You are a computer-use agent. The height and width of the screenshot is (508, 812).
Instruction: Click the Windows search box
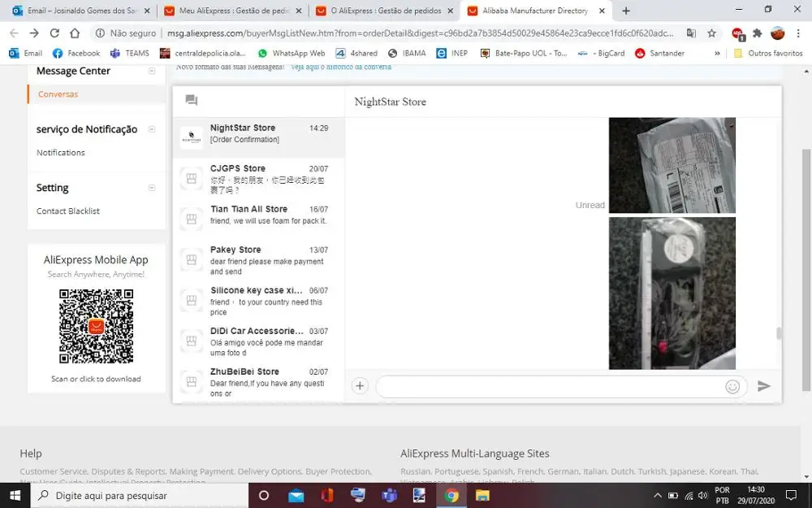(x=140, y=496)
